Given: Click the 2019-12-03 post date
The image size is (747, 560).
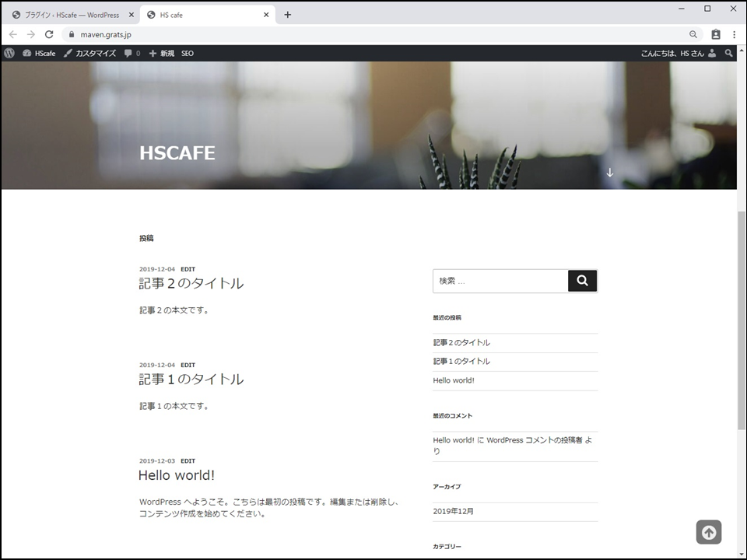Looking at the screenshot, I should pos(156,460).
